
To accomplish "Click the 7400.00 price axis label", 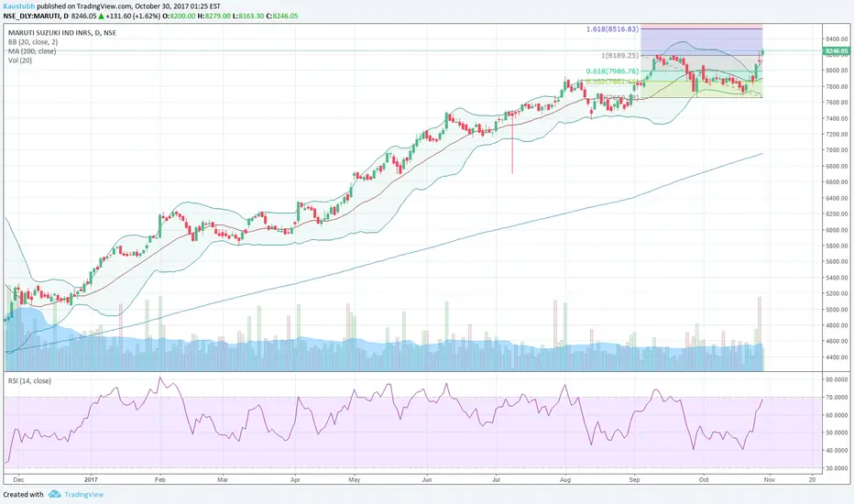I will tap(837, 118).
